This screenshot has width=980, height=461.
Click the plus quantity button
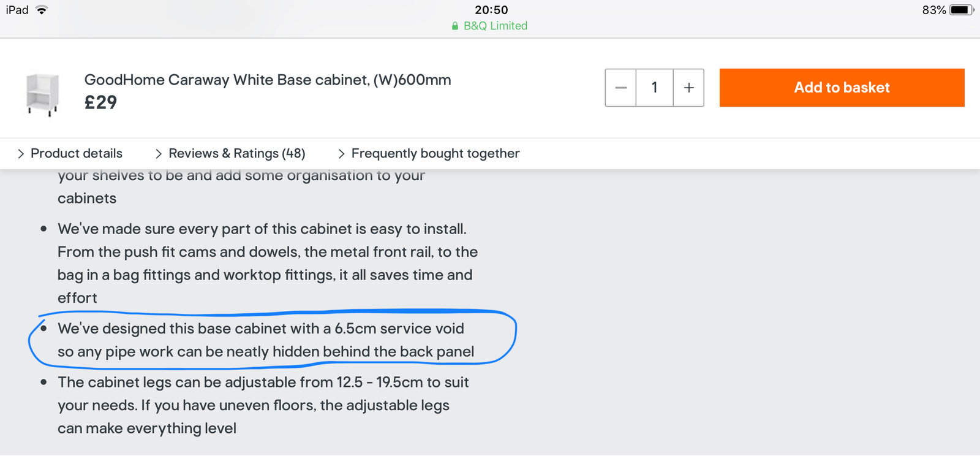coord(688,88)
